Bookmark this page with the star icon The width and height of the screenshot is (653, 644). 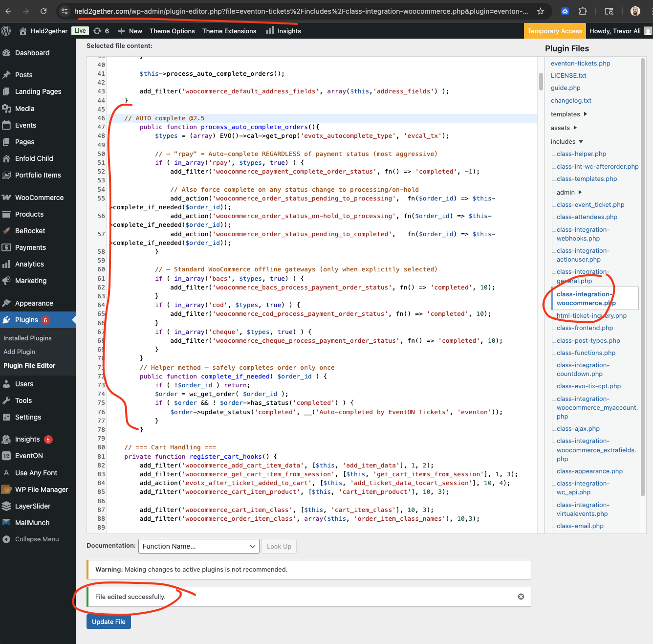coord(540,11)
